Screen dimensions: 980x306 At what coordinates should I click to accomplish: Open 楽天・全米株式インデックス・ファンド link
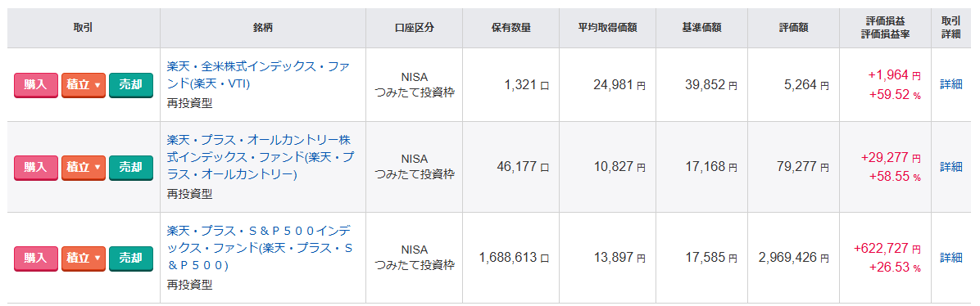tap(261, 75)
